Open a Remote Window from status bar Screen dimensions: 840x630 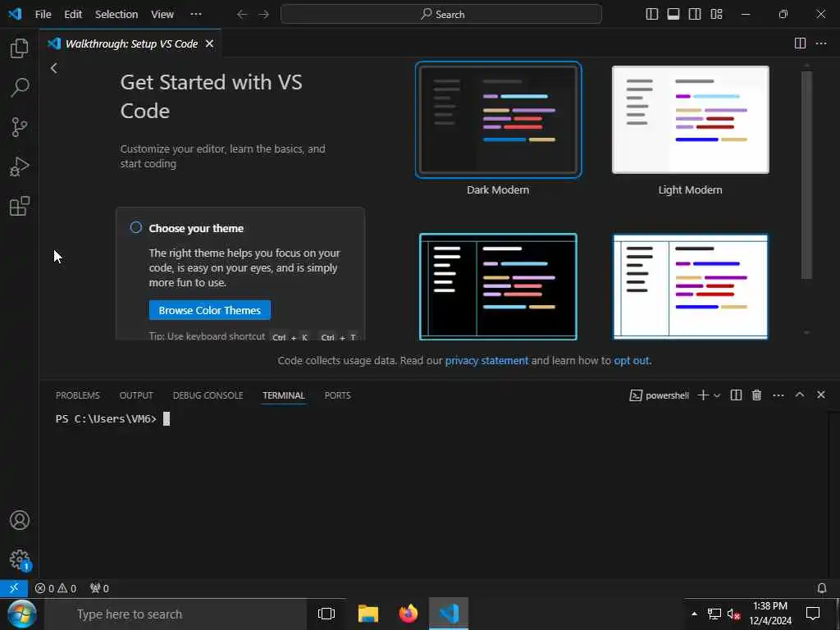click(14, 588)
